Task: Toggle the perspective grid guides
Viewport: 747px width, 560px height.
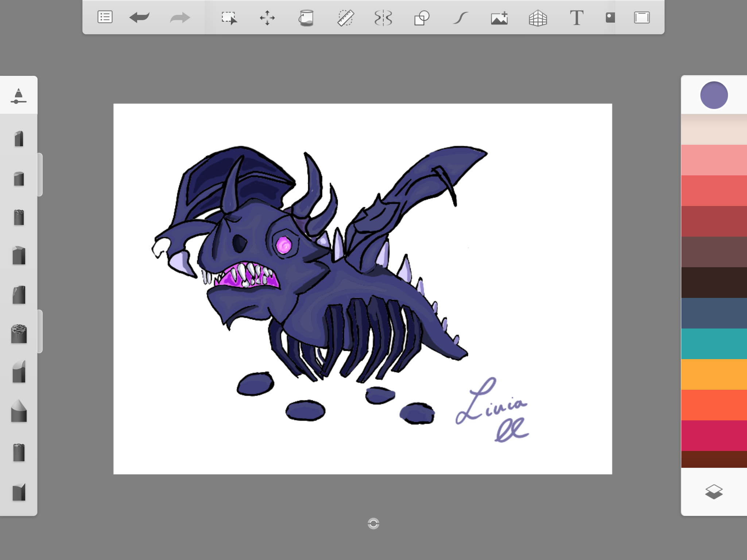Action: [538, 17]
